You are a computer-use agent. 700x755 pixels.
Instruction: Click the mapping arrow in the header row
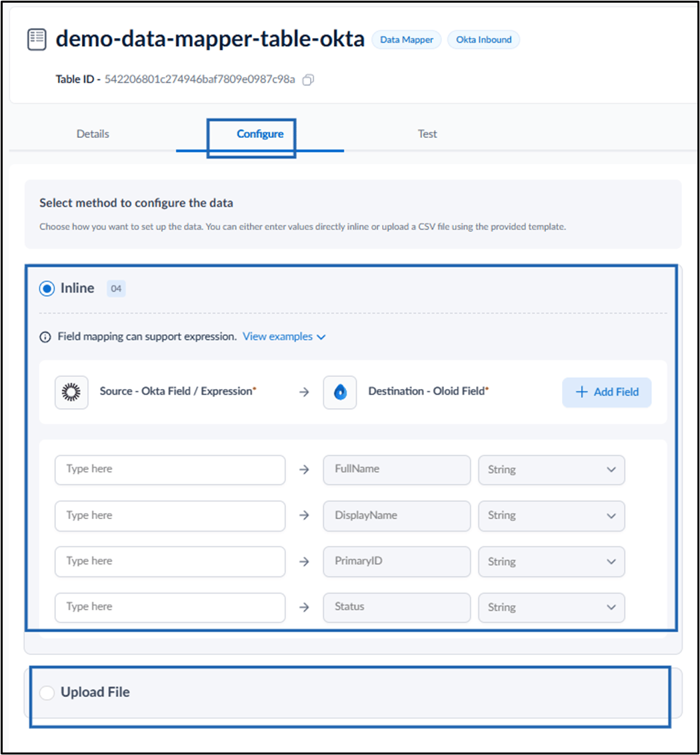click(304, 392)
